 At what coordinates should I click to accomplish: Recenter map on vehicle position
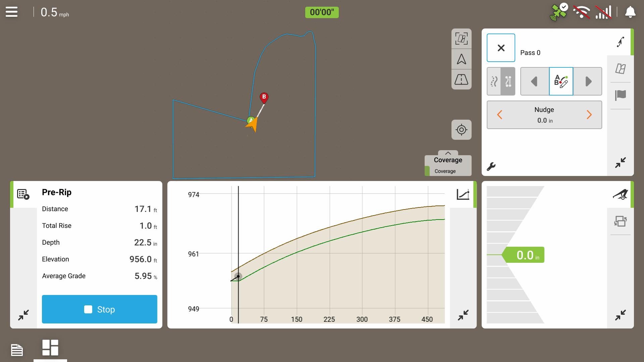(462, 130)
